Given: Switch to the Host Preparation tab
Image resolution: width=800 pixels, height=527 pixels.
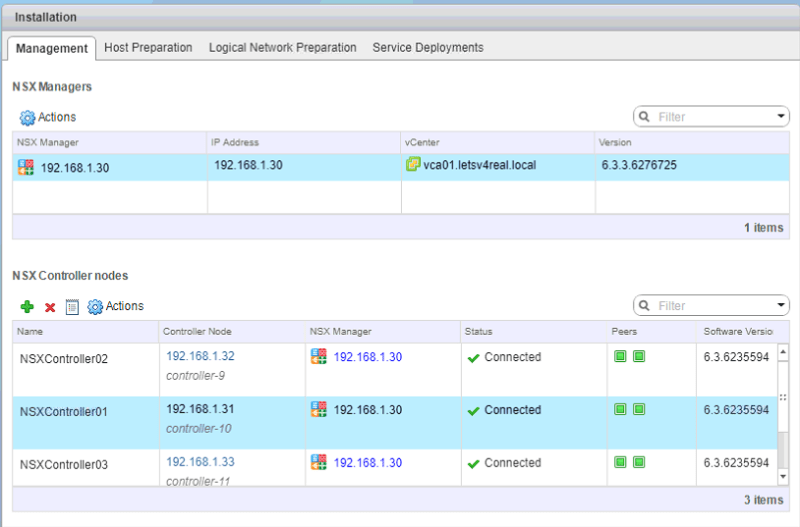Looking at the screenshot, I should pyautogui.click(x=148, y=48).
